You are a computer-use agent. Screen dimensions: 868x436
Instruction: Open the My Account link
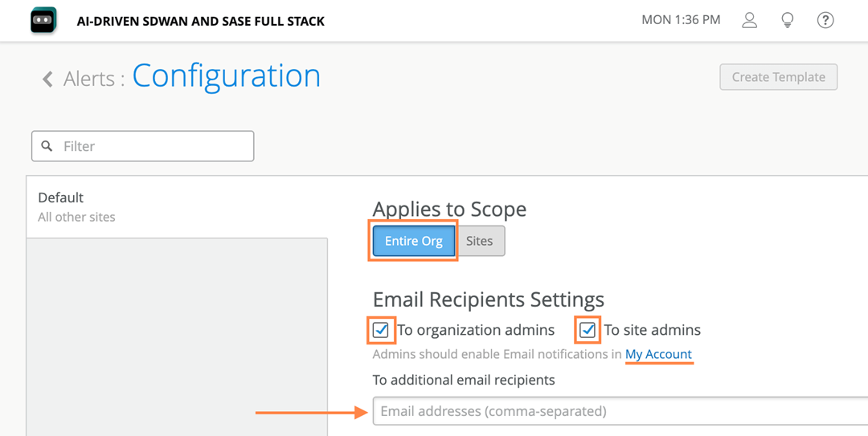coord(658,354)
